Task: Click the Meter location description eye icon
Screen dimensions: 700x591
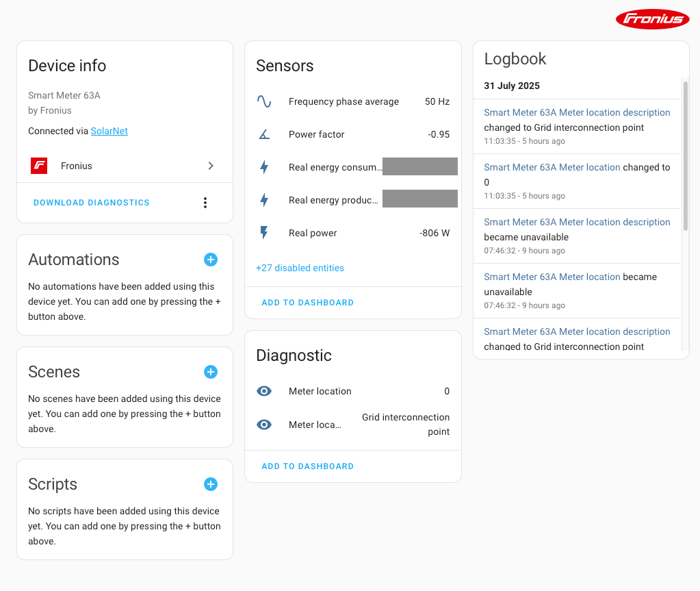Action: click(x=264, y=425)
